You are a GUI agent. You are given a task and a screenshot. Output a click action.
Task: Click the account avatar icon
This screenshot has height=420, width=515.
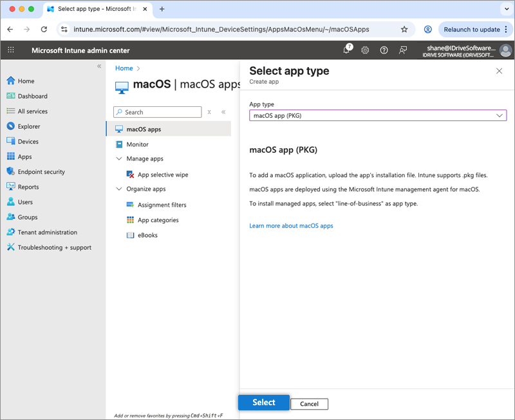[x=505, y=50]
